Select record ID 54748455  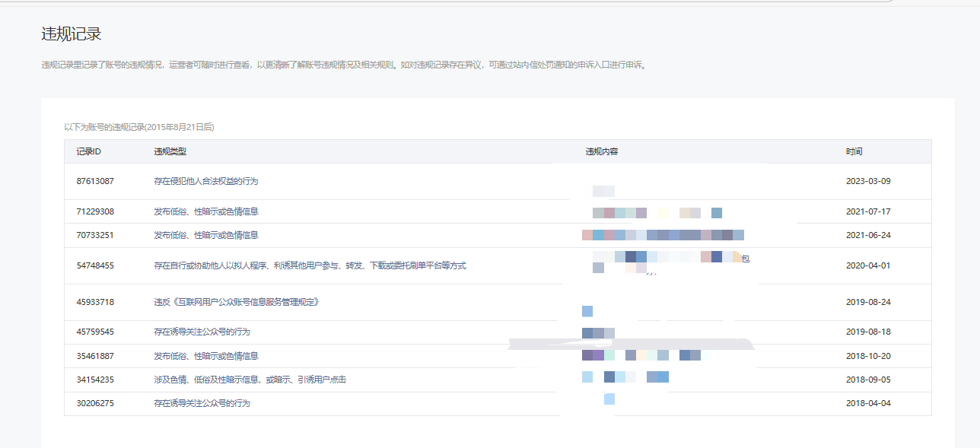coord(95,265)
